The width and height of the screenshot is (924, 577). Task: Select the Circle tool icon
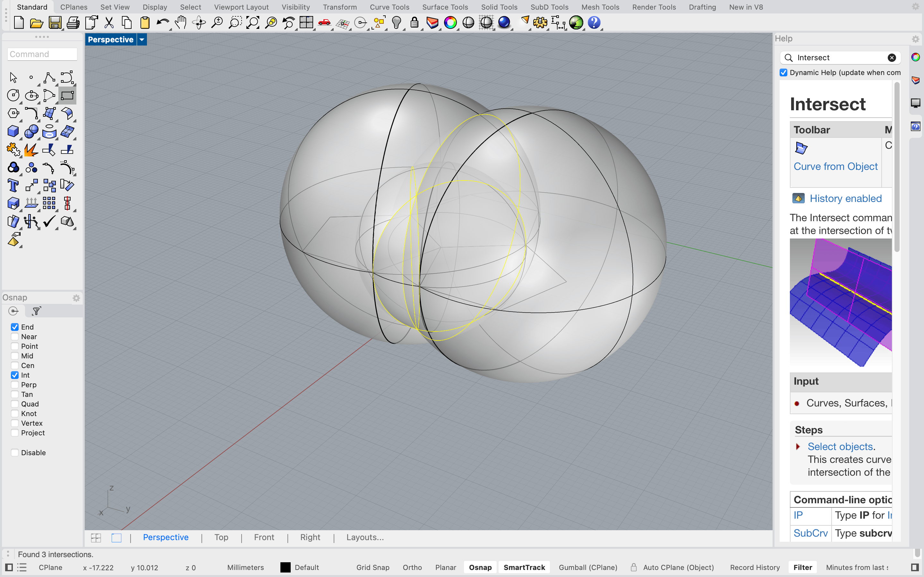pos(13,96)
